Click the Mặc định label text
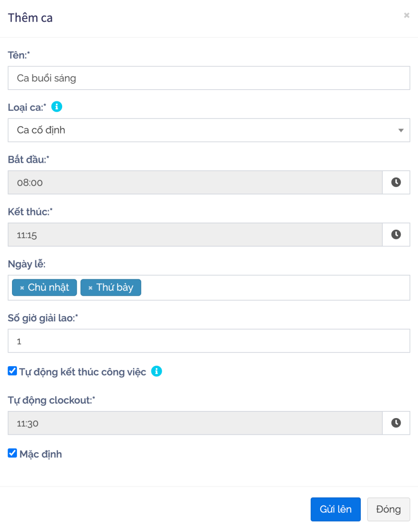 (x=41, y=454)
